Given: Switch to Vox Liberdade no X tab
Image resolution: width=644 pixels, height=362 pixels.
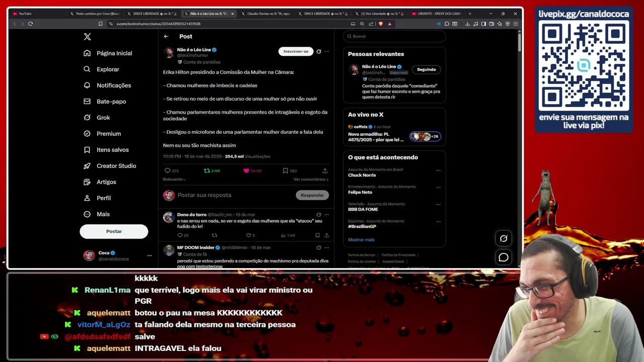Looking at the screenshot, I should (379, 14).
